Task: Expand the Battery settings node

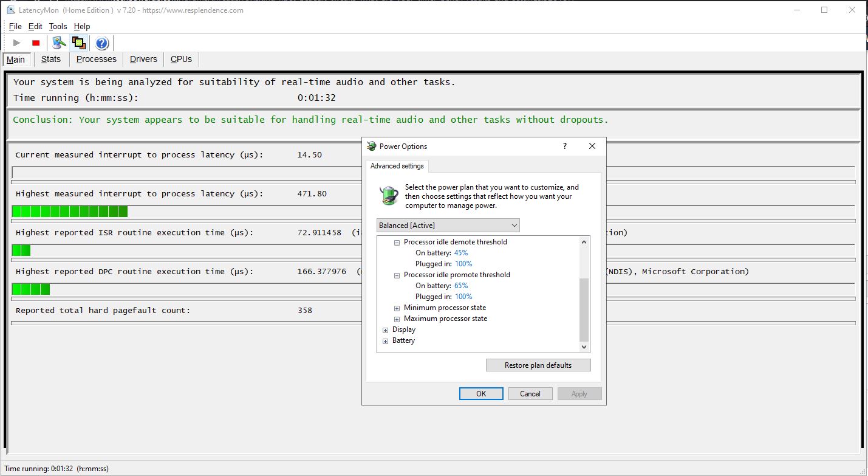Action: [x=385, y=340]
